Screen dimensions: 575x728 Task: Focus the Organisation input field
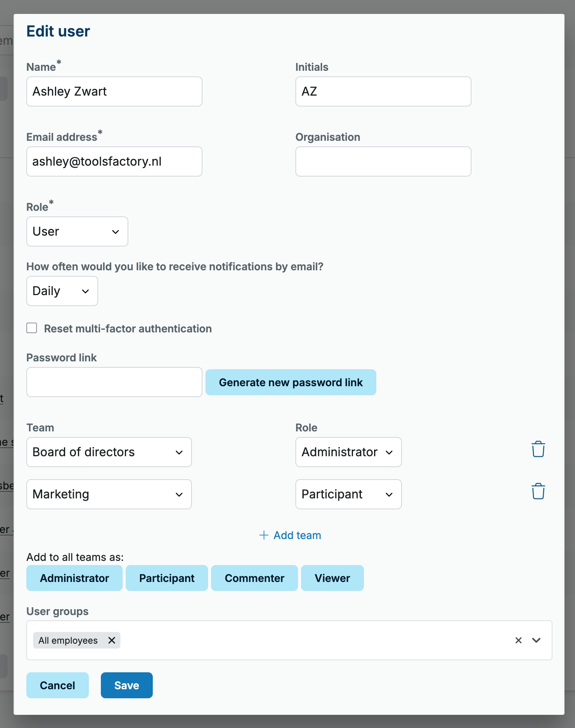coord(383,161)
